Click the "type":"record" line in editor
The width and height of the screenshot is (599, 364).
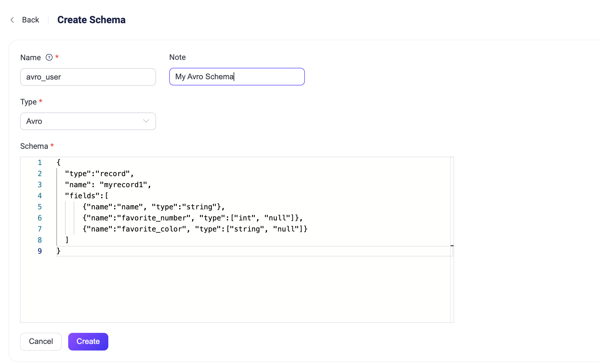tap(99, 174)
